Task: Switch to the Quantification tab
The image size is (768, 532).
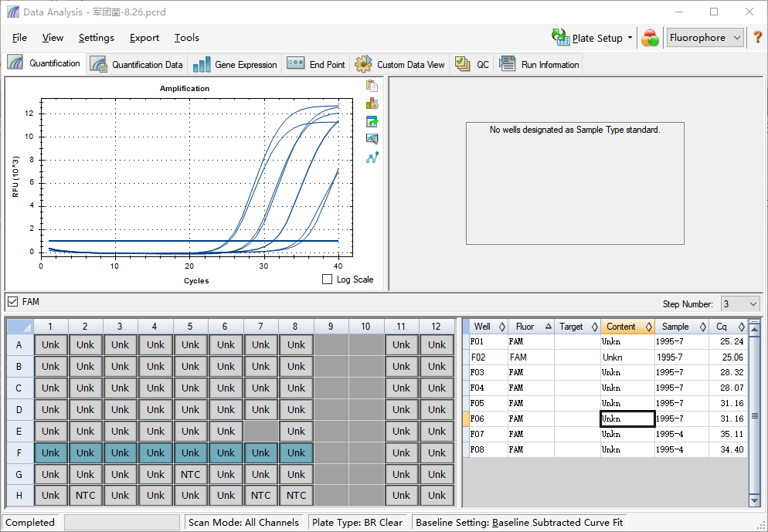Action: tap(43, 63)
